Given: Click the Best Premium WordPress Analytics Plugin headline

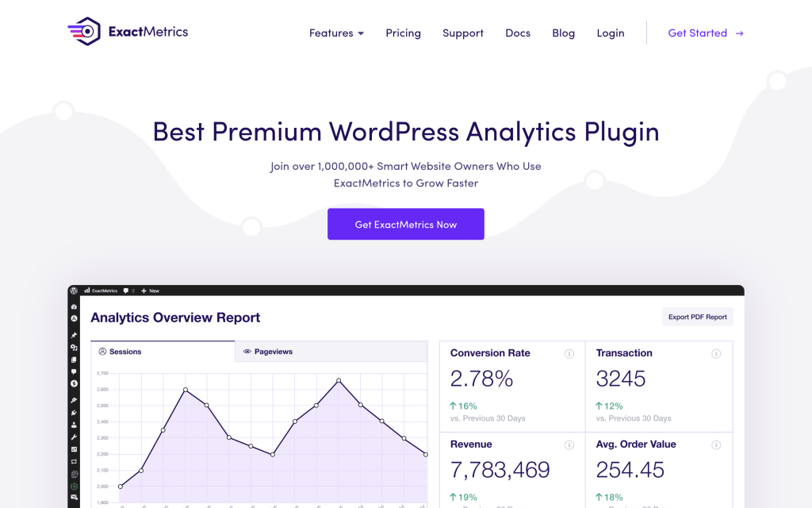Looking at the screenshot, I should tap(406, 132).
